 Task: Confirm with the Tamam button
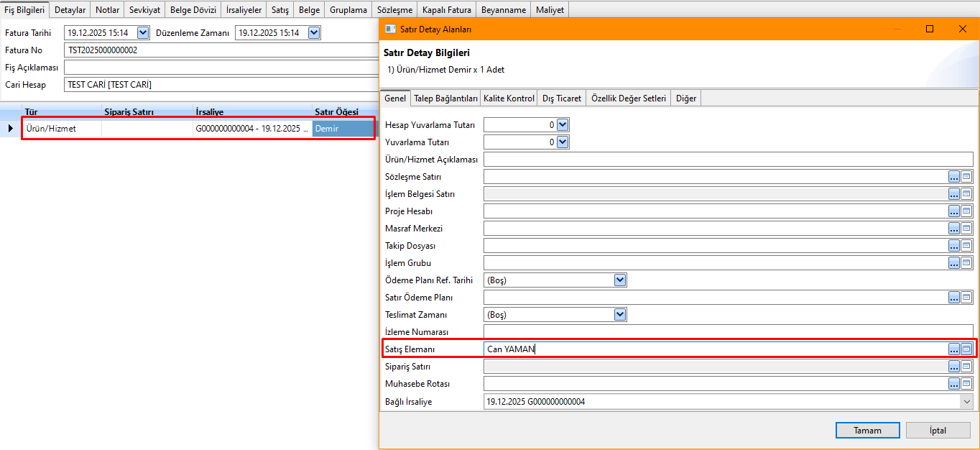[x=867, y=431]
